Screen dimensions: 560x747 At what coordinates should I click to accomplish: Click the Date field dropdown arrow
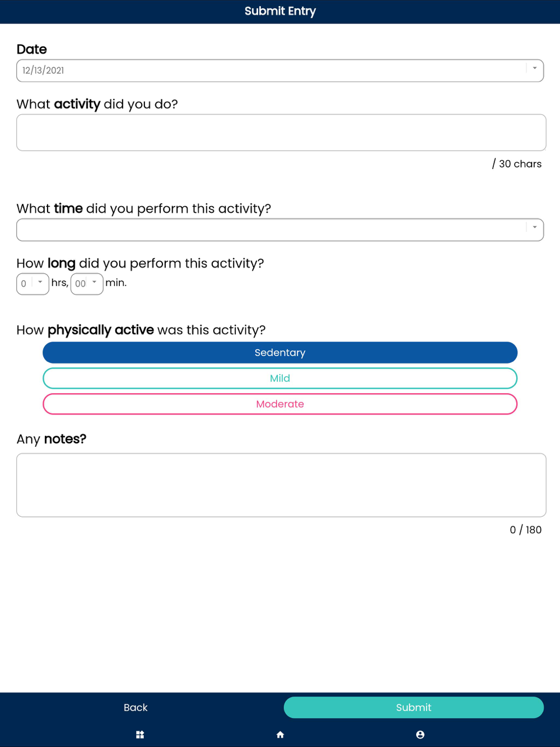click(534, 69)
